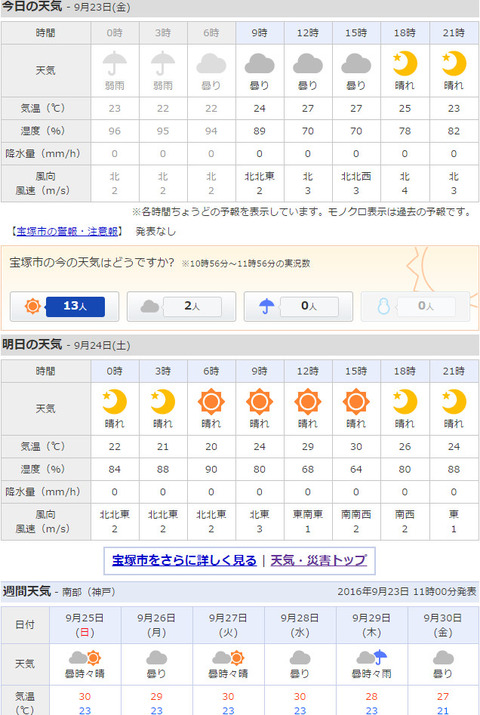
Task: Click tomorrow's 12時 sun icon
Action: (x=308, y=402)
